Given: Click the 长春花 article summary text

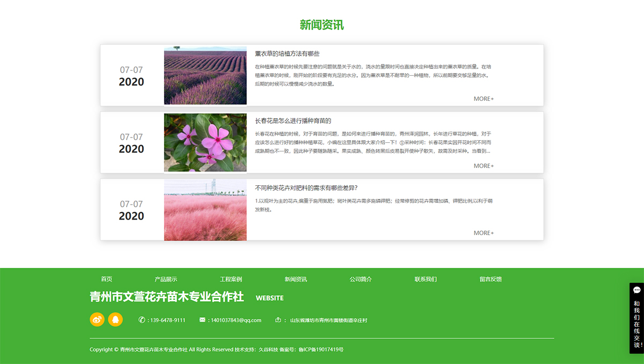Looking at the screenshot, I should (x=373, y=142).
